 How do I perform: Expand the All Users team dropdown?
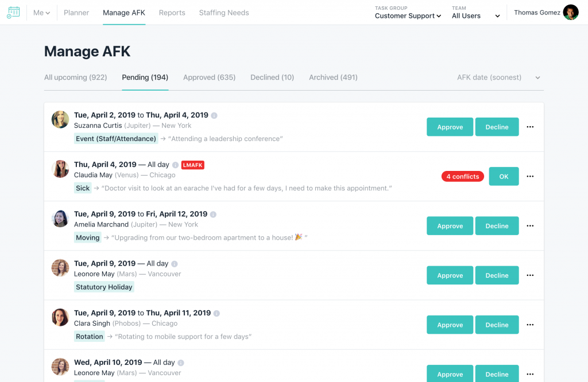click(475, 15)
